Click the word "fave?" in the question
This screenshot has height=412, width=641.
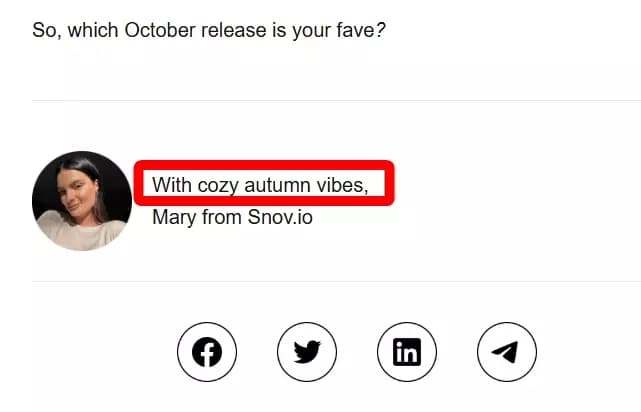point(362,30)
